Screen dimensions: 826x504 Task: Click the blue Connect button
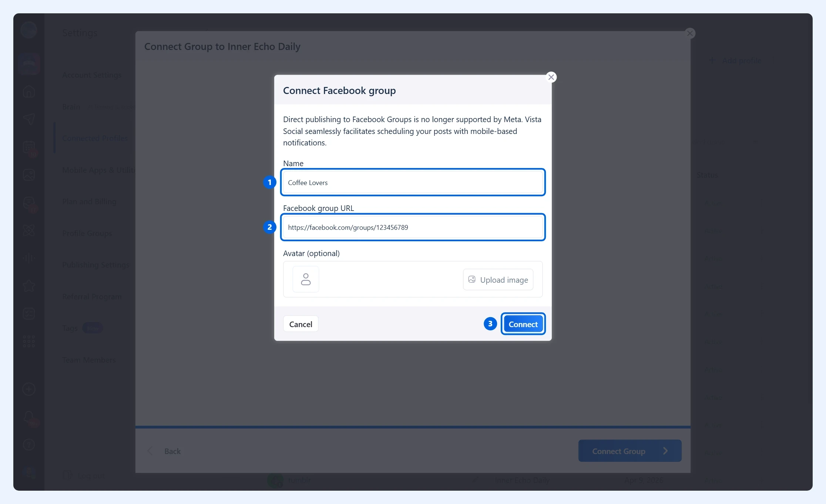(x=523, y=324)
